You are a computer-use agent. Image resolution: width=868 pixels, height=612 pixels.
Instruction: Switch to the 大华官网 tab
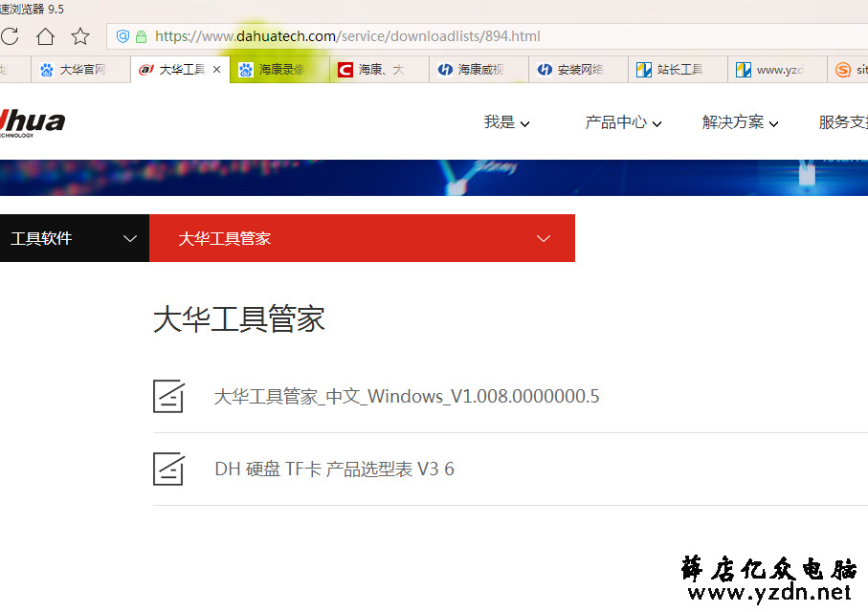(x=80, y=70)
